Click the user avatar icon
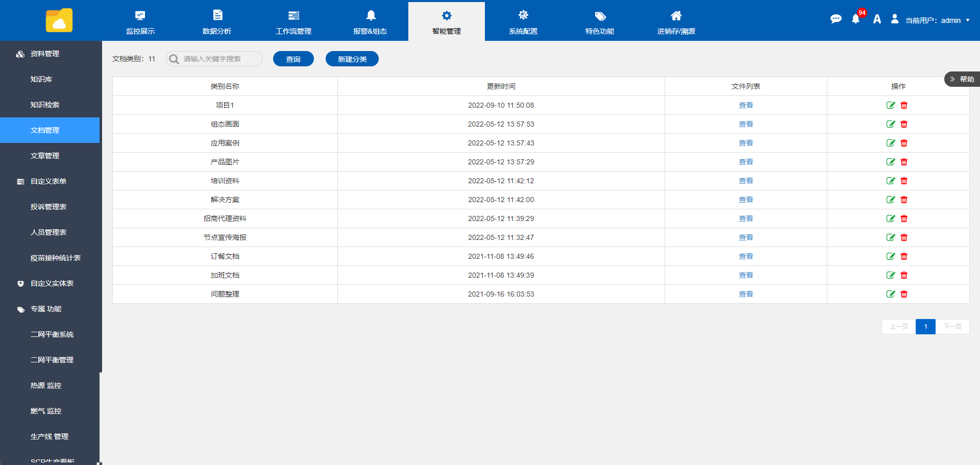 tap(894, 19)
